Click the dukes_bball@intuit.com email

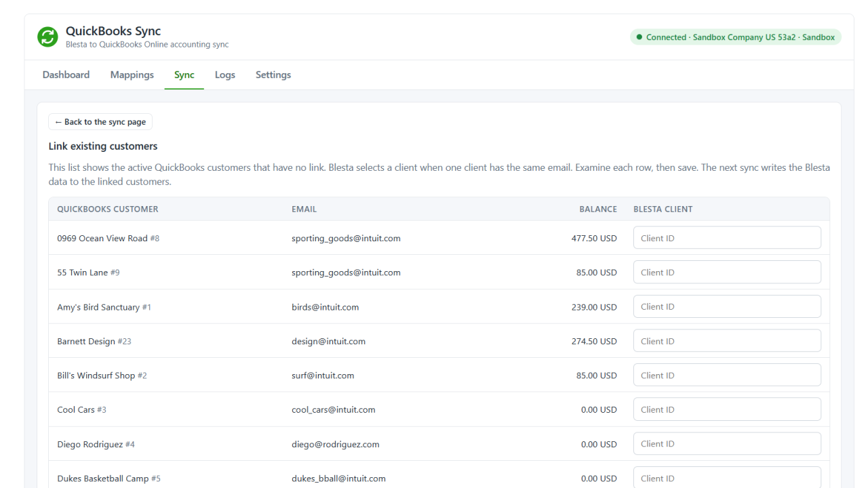339,479
